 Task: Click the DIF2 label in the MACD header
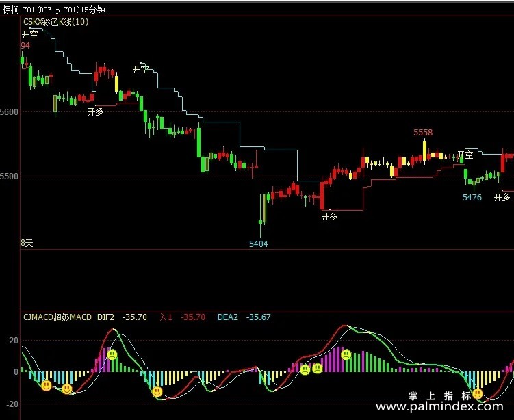[x=105, y=317]
